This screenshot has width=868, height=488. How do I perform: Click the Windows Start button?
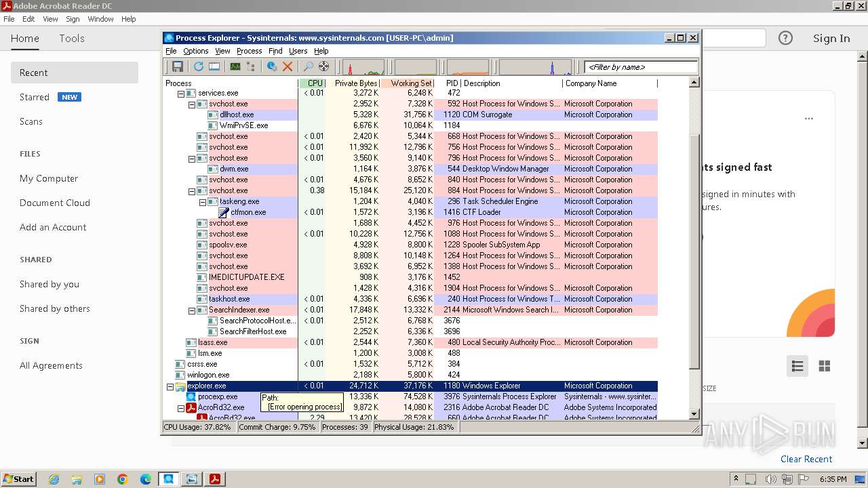coord(18,479)
